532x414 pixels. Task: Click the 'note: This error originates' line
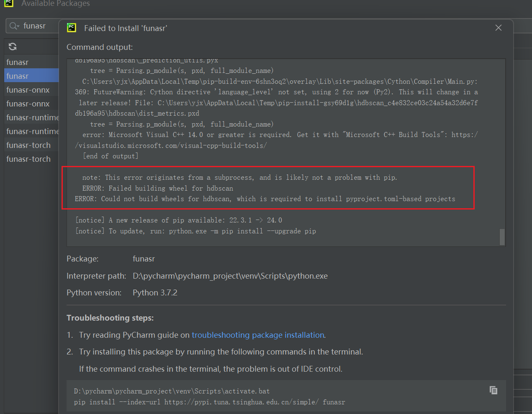coord(240,177)
